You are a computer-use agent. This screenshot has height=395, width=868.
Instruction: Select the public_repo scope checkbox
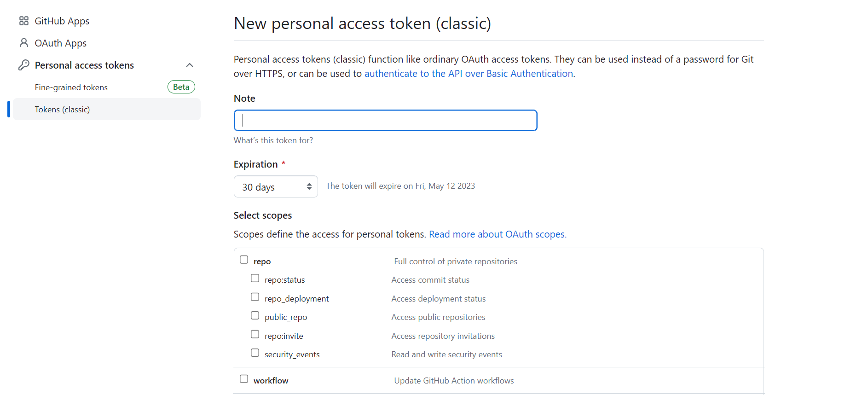[x=255, y=315]
